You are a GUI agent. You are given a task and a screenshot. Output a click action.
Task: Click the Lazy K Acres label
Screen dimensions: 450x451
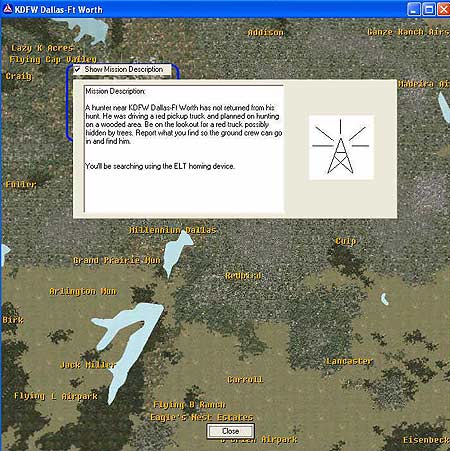coord(42,48)
